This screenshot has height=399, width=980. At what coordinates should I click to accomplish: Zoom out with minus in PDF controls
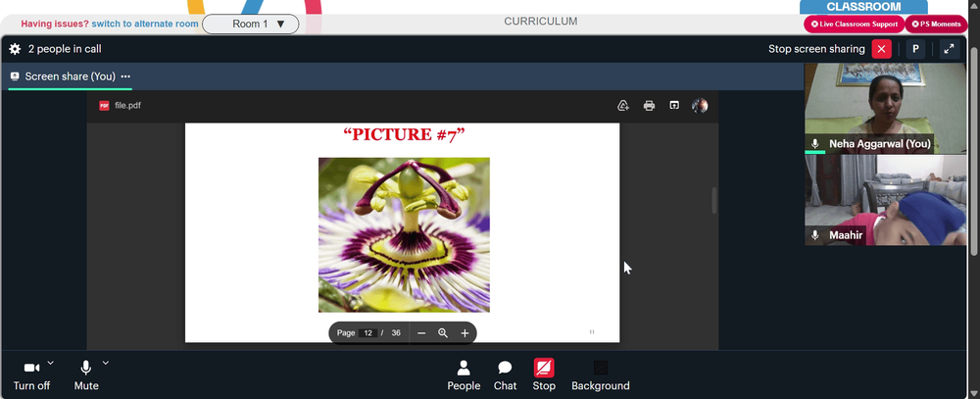pyautogui.click(x=421, y=333)
